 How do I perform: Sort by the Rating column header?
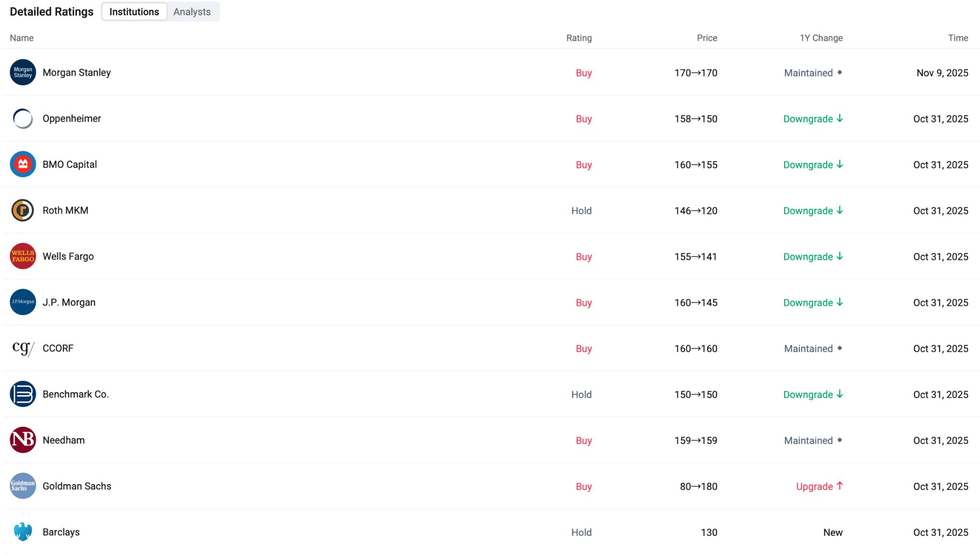[x=579, y=38]
